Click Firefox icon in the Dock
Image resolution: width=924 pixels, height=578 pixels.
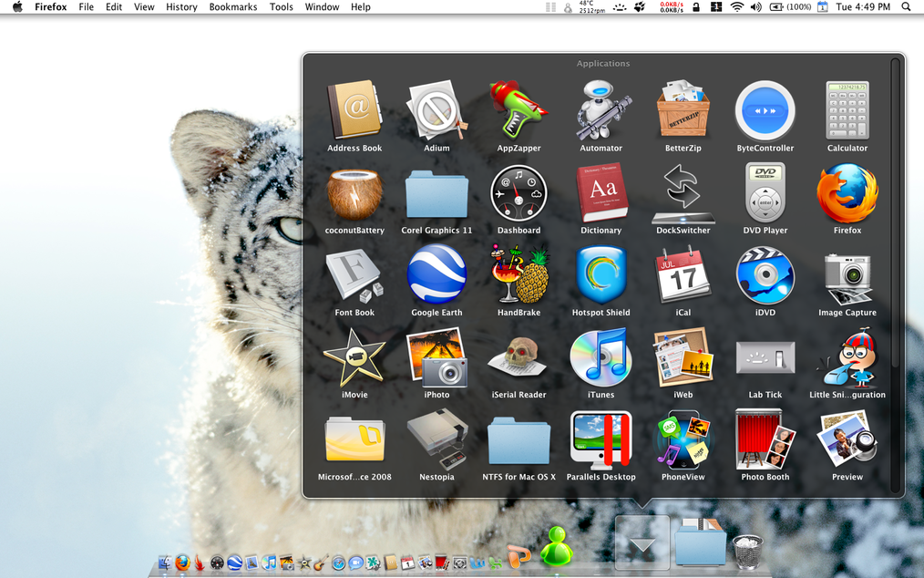click(x=182, y=563)
